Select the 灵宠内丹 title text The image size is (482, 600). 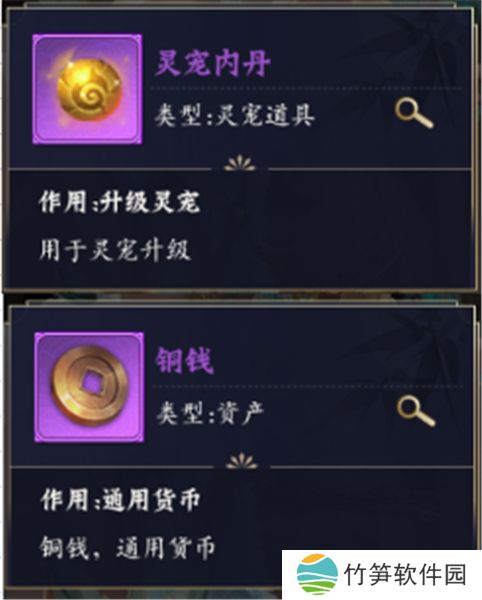point(213,64)
